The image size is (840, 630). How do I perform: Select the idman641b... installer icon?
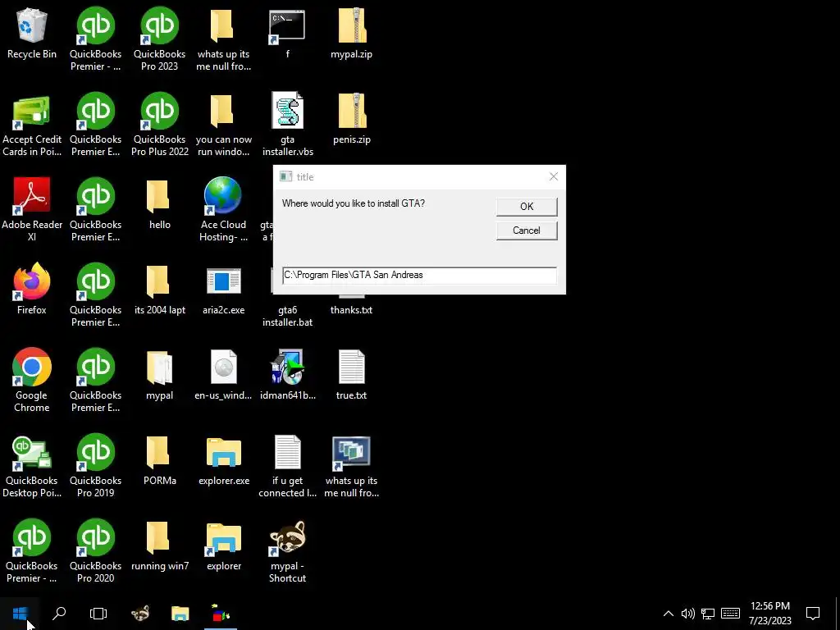pos(288,375)
